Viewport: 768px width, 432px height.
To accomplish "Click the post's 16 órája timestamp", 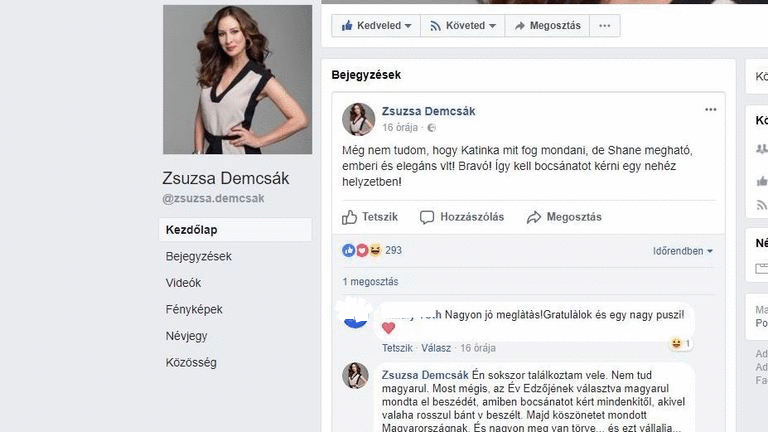I will tap(402, 128).
